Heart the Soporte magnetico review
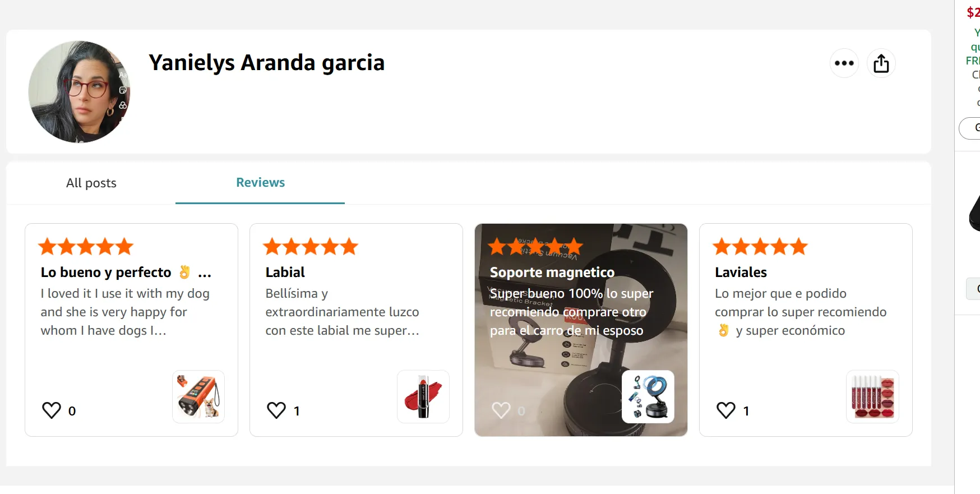This screenshot has width=980, height=494. coord(501,410)
